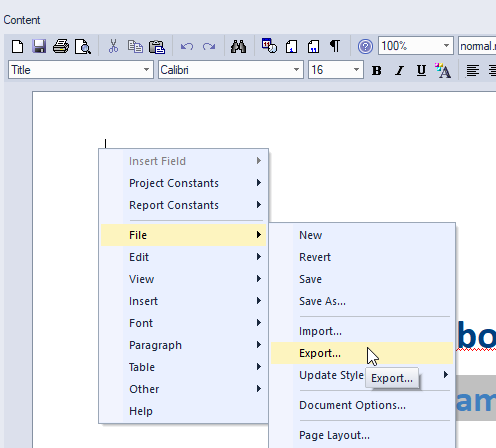496x448 pixels.
Task: Open Page Layout... dialog
Action: 362,435
